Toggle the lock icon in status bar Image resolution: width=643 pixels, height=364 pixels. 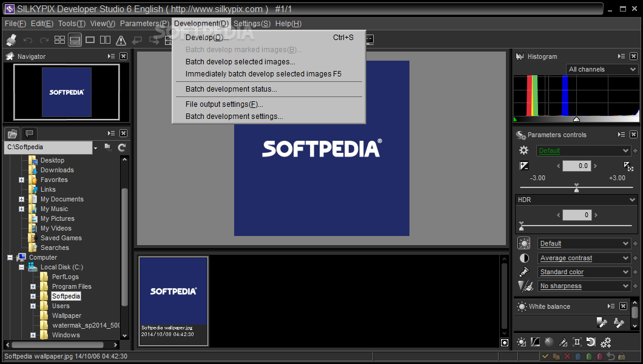coord(622,356)
